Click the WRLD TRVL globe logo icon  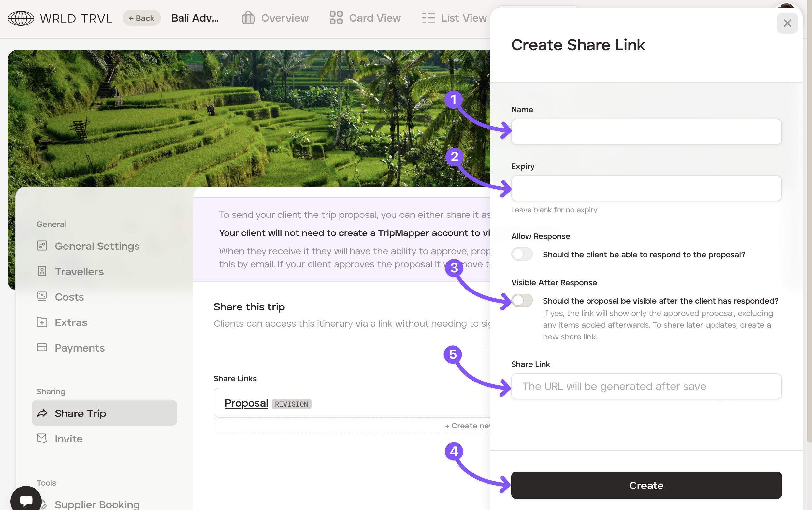click(x=21, y=18)
